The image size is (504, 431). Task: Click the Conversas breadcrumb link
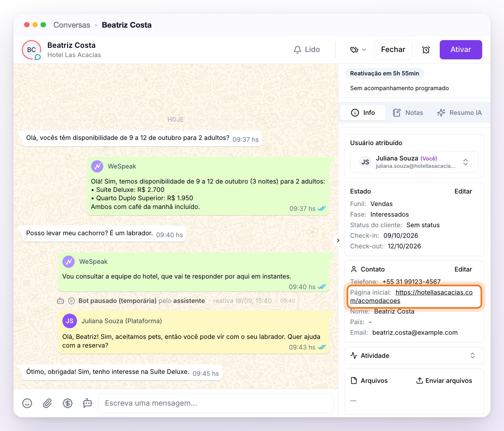point(72,25)
